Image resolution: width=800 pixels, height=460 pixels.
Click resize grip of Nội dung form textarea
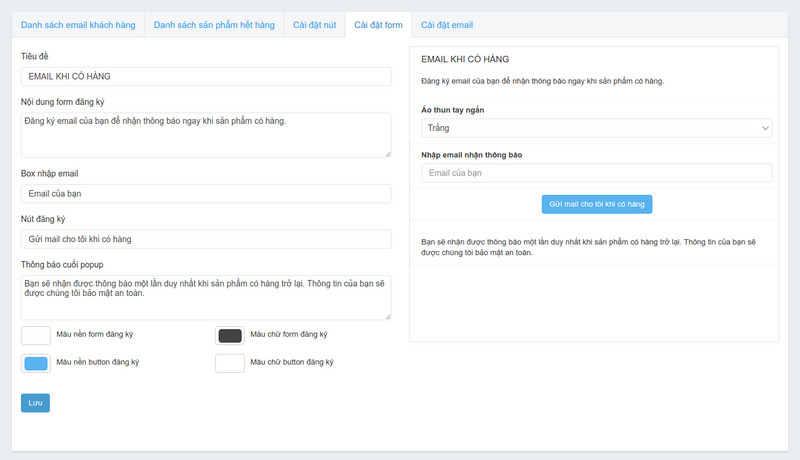click(x=386, y=153)
